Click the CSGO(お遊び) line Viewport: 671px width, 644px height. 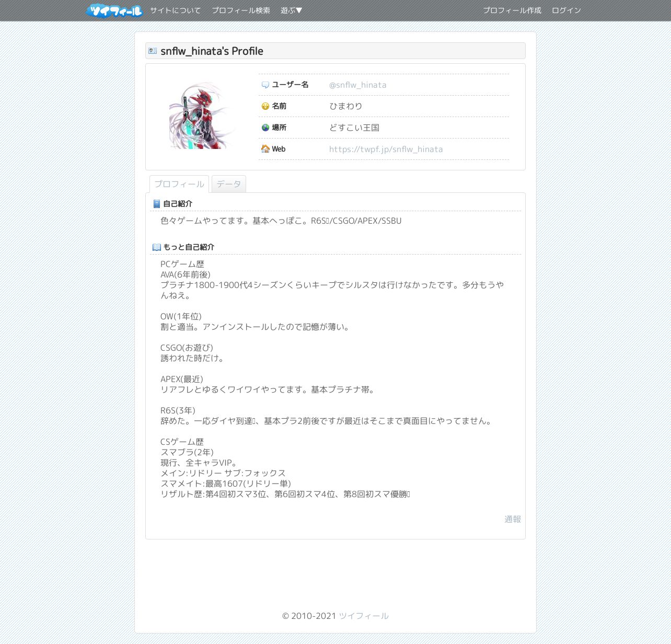(x=187, y=348)
